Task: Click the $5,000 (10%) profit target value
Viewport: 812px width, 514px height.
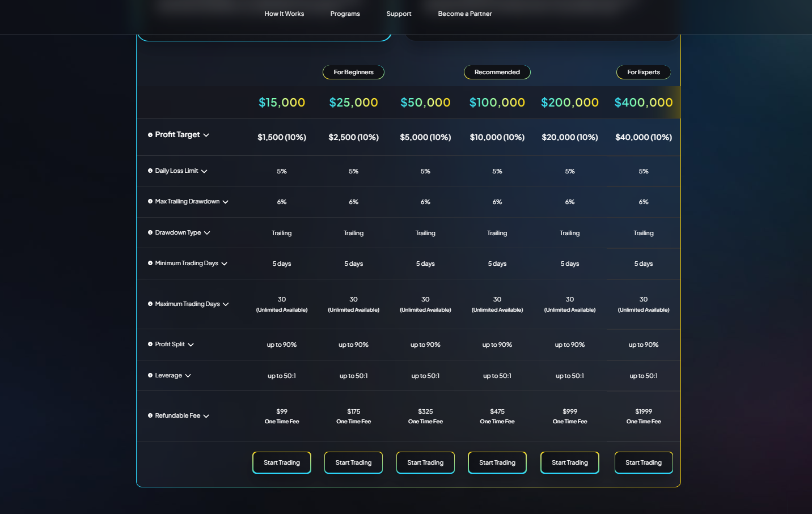Action: coord(425,137)
